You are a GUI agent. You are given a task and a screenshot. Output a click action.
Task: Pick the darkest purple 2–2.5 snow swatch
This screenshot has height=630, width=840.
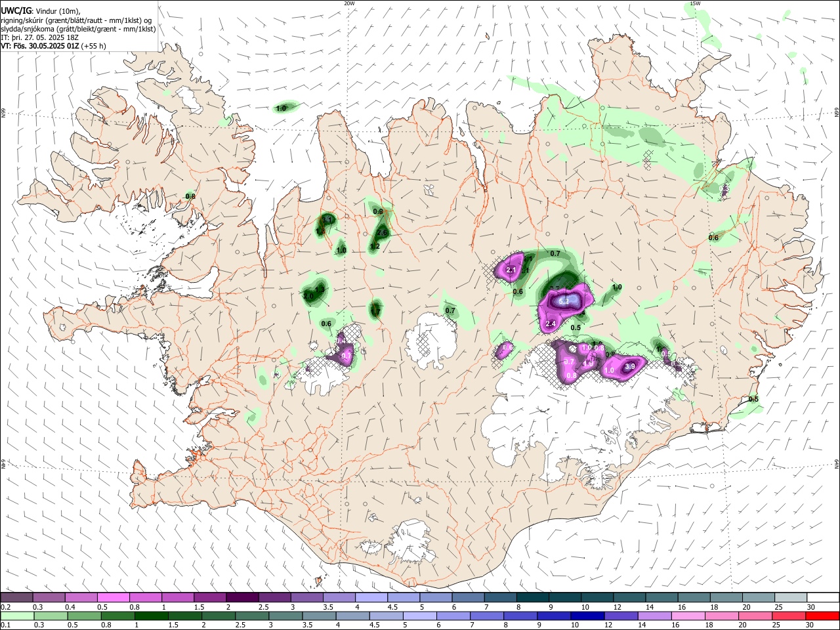point(242,598)
